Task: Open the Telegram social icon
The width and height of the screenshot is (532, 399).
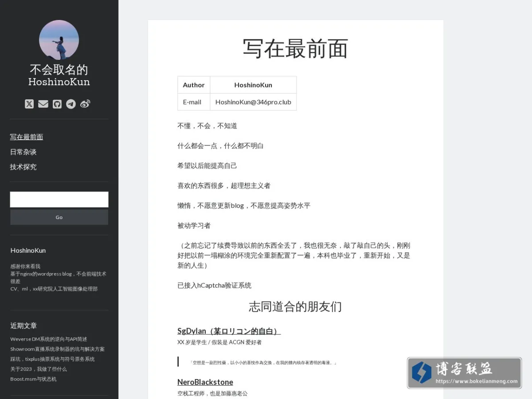Action: coord(71,104)
